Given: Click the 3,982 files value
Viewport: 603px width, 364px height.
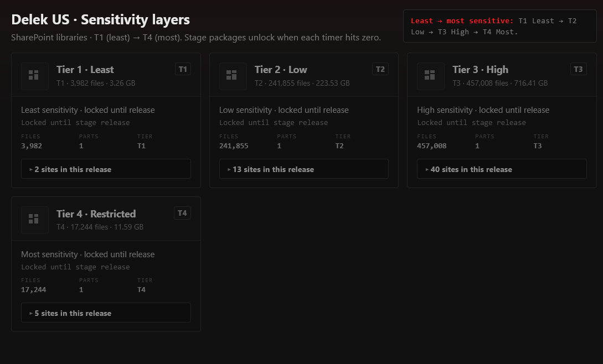Looking at the screenshot, I should (x=32, y=146).
